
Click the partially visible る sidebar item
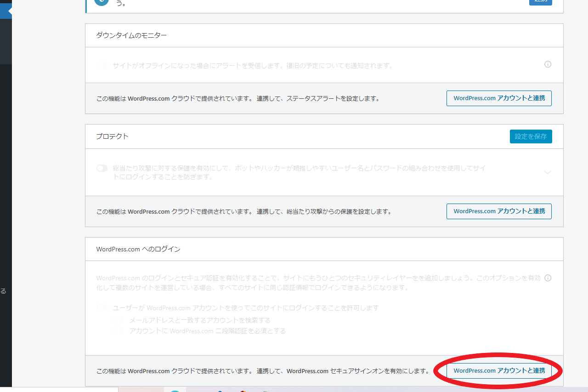point(3,291)
